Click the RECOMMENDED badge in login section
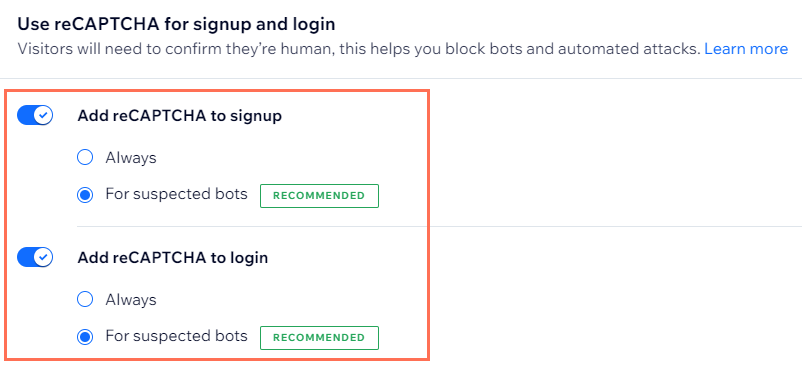The width and height of the screenshot is (802, 367). pos(319,337)
